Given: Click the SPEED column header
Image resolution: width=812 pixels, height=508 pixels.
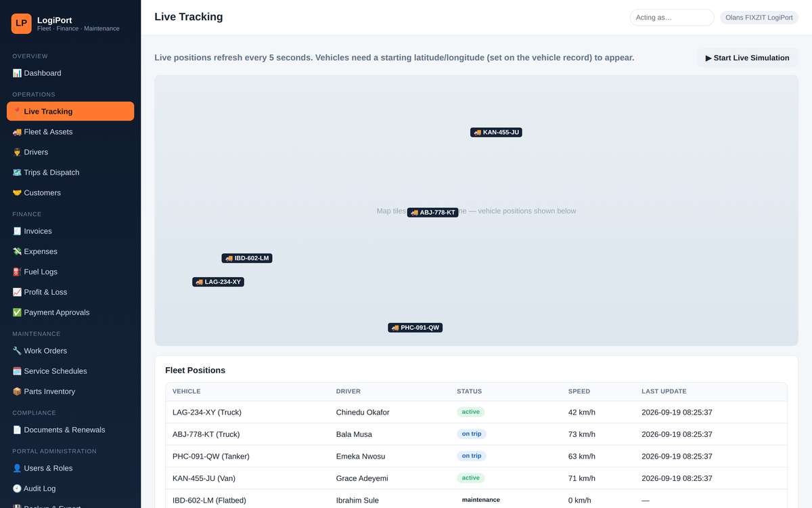Looking at the screenshot, I should tap(579, 391).
